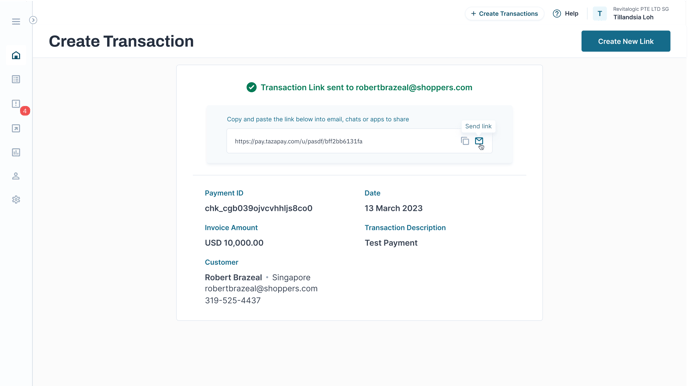
Task: Copy the payment link to clipboard
Action: pos(465,141)
